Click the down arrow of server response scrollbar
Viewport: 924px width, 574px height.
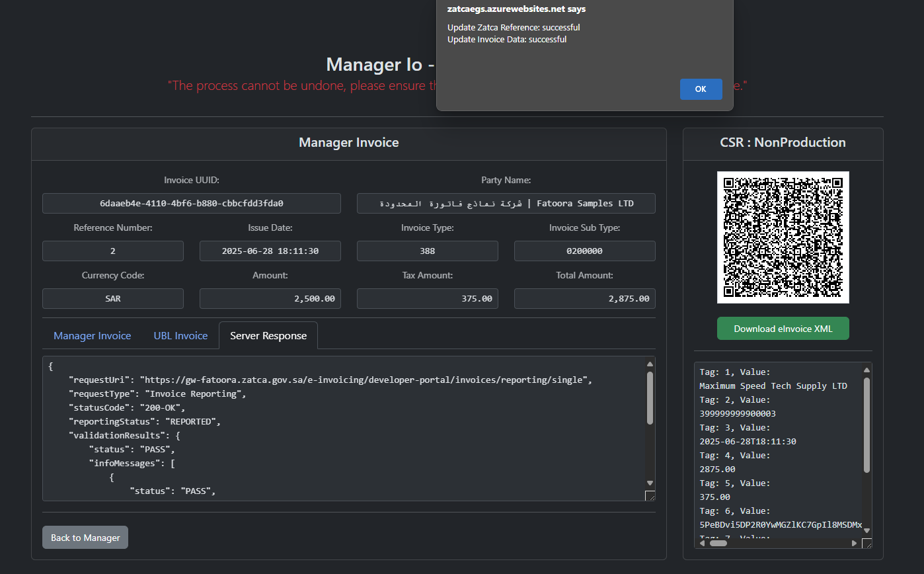point(650,483)
